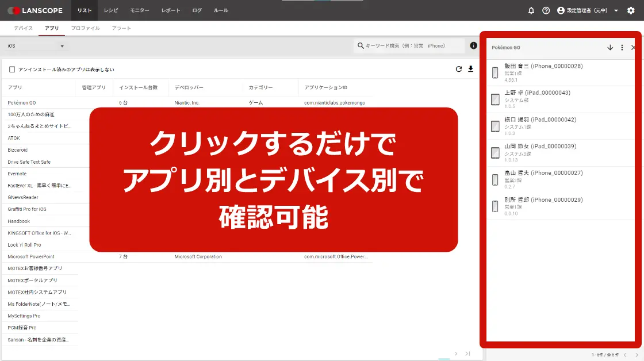Viewport: 644px width, 361px height.
Task: Click device icon for iPhone_00000027
Action: (495, 179)
